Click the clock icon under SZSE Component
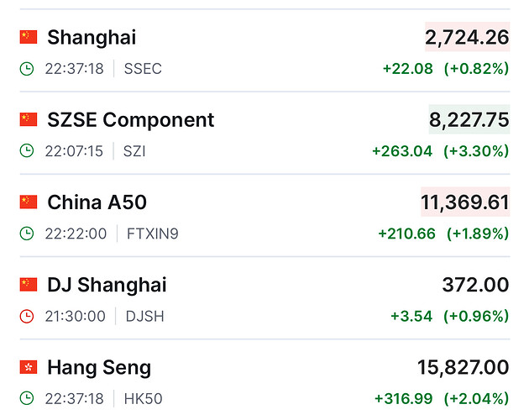This screenshot has height=420, width=529. [27, 151]
